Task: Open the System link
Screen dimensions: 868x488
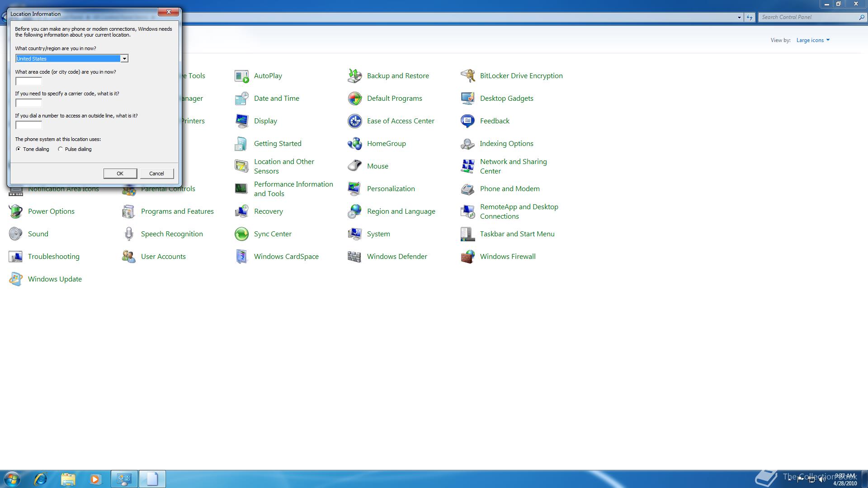Action: pyautogui.click(x=378, y=234)
